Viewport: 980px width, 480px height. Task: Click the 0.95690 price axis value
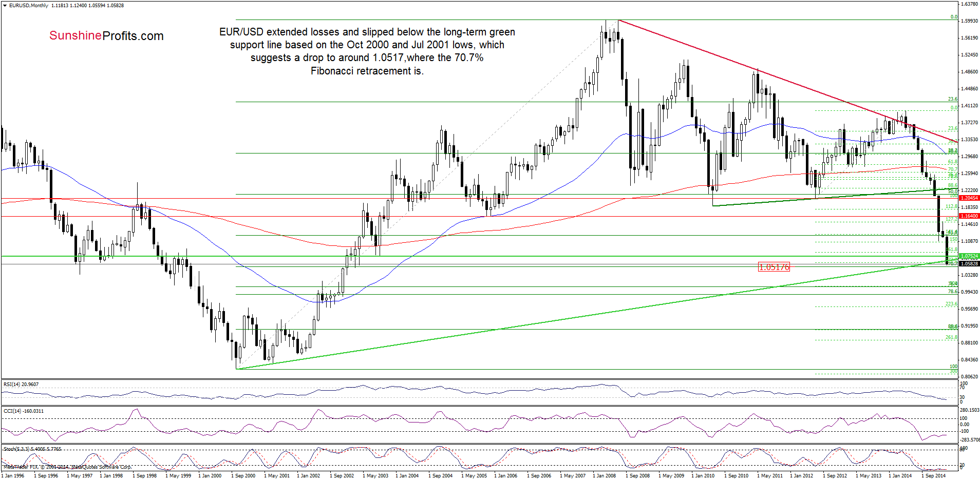tap(969, 309)
